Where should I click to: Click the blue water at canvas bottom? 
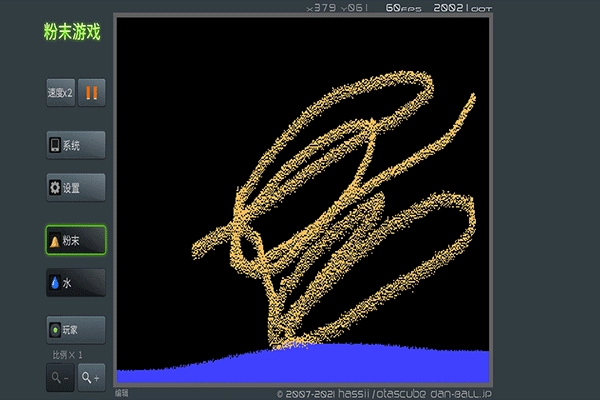(300, 366)
